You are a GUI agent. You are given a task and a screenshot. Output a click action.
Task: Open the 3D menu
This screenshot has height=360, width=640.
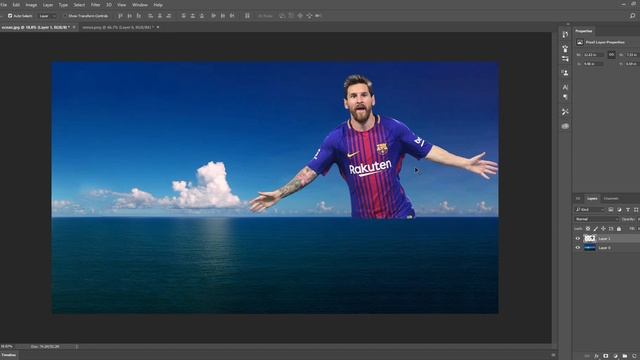pyautogui.click(x=109, y=5)
